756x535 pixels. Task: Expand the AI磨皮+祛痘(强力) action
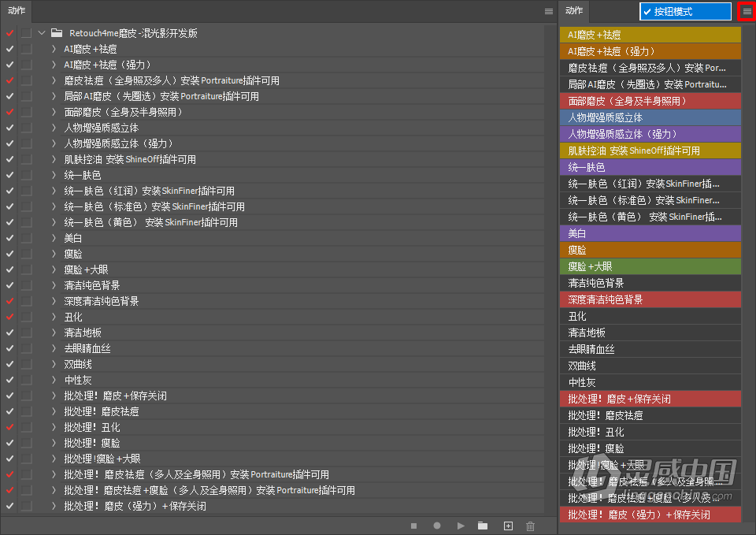click(54, 65)
